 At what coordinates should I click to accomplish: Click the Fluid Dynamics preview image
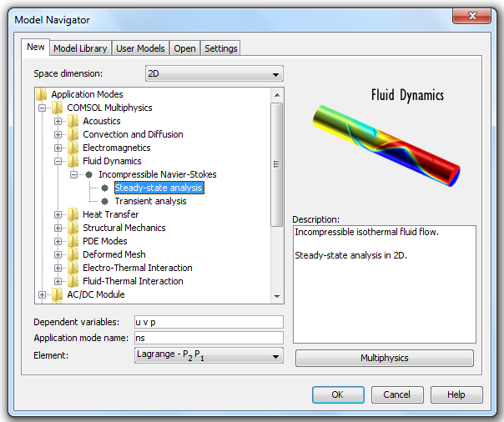pyautogui.click(x=386, y=145)
